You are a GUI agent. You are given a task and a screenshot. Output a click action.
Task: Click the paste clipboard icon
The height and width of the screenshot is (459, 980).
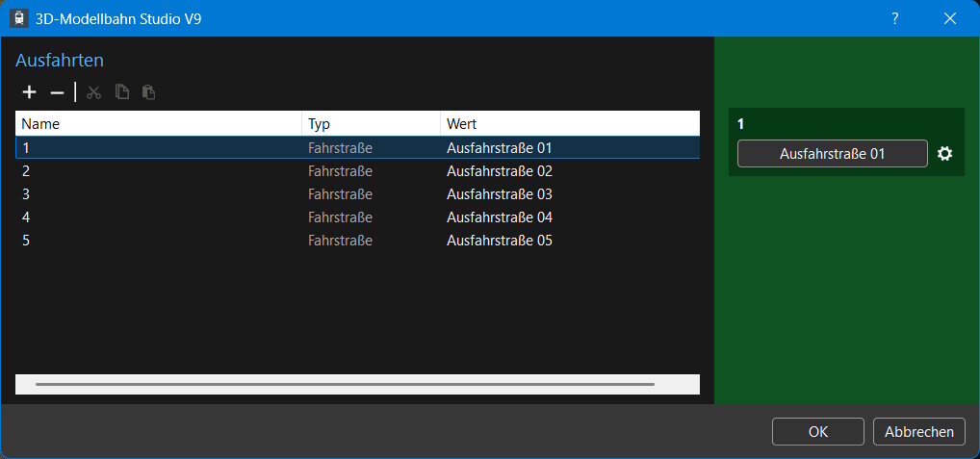(148, 92)
